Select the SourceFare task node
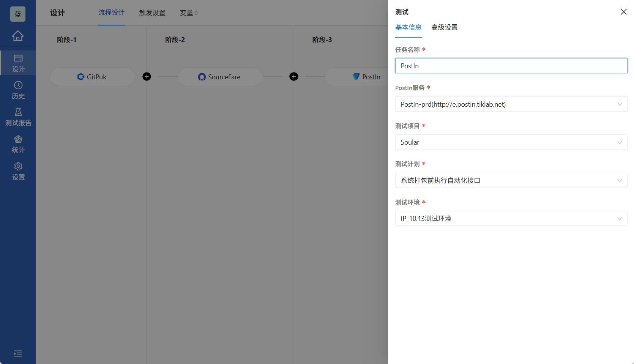Screen dimensions: 634x364 tap(220, 77)
